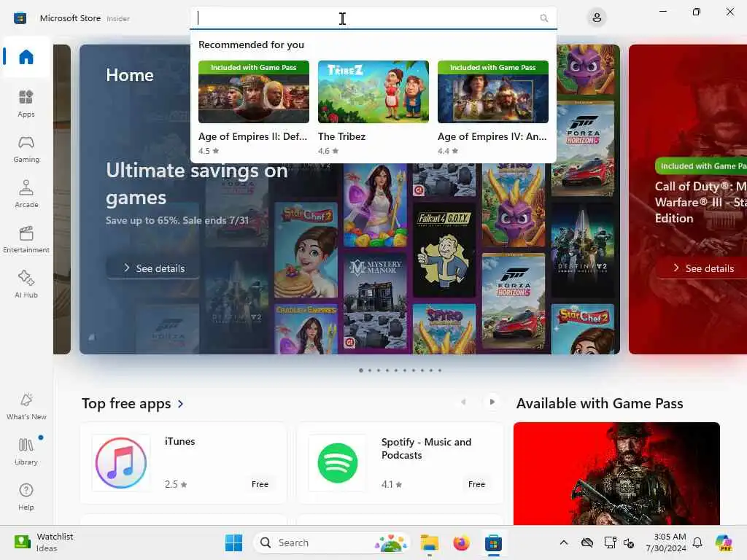
Task: Select the last carousel page dot
Action: pos(440,370)
